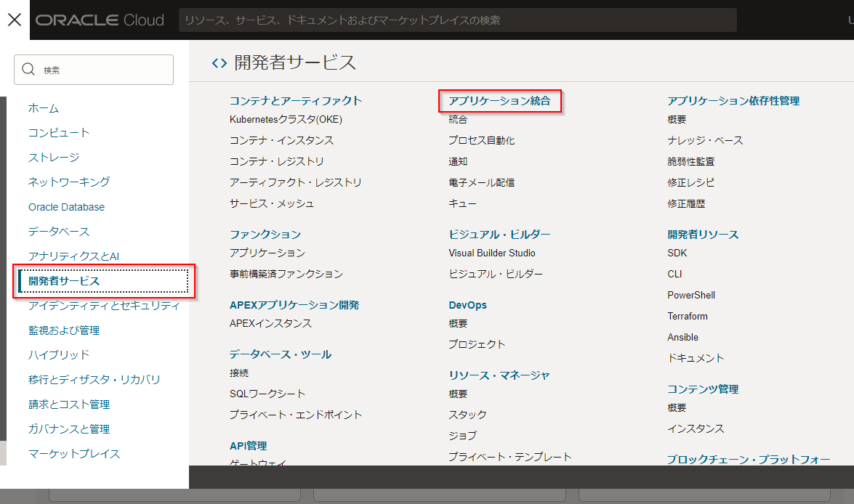Open Oracle Database menu category
Viewport: 854px width, 504px height.
click(x=66, y=207)
